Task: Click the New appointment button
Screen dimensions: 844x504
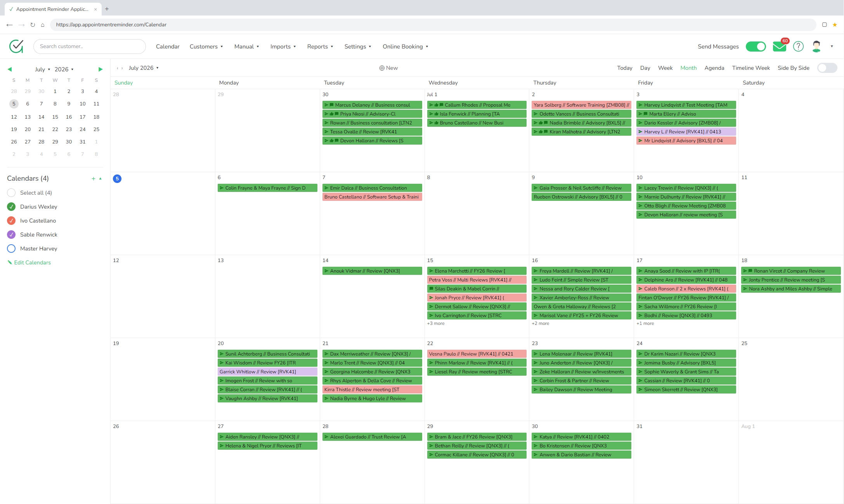Action: [388, 68]
